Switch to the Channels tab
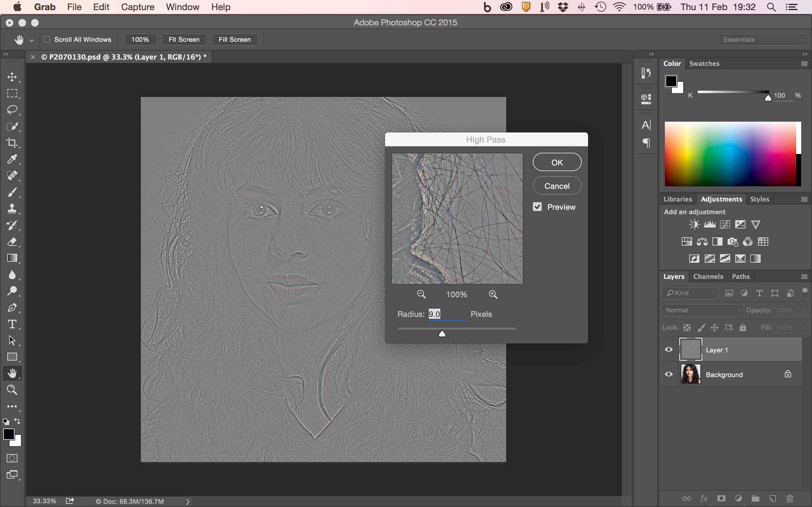The image size is (812, 507). (708, 277)
